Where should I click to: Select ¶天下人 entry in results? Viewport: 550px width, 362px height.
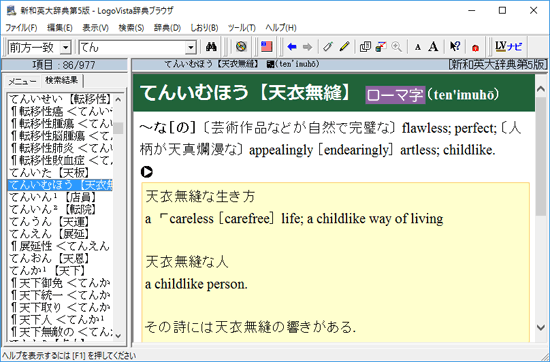click(x=60, y=320)
